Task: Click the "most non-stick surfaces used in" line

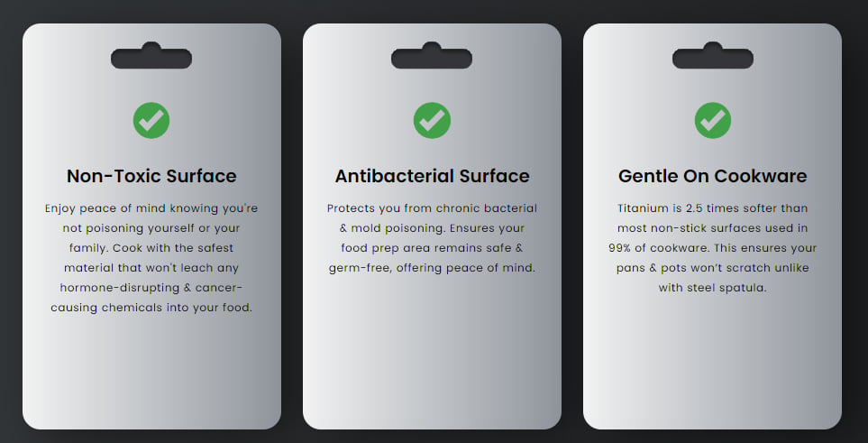Action: coord(712,228)
